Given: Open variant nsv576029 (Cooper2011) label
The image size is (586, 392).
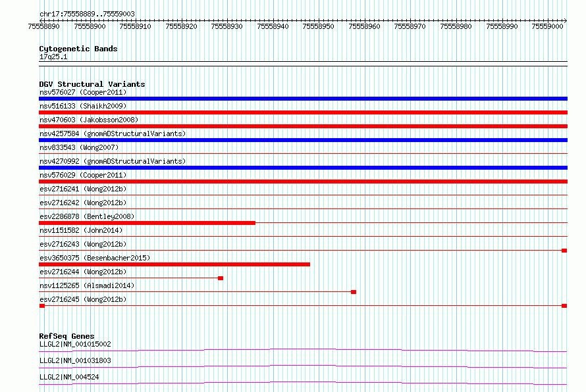Looking at the screenshot, I should 83,175.
